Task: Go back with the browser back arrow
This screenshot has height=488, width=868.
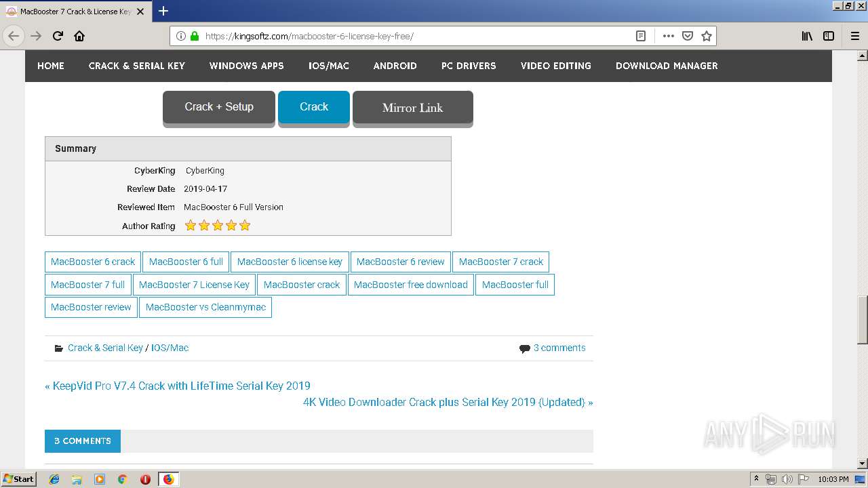Action: point(14,36)
